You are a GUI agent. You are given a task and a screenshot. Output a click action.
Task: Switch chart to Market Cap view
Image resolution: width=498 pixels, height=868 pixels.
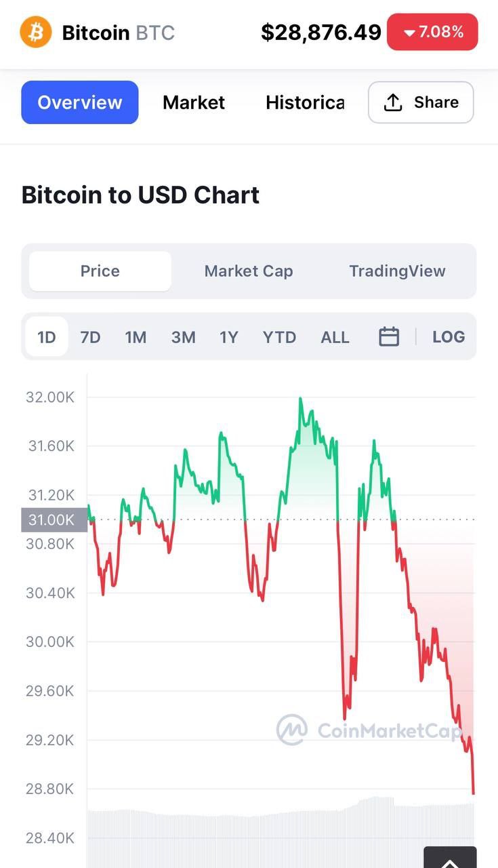(249, 271)
